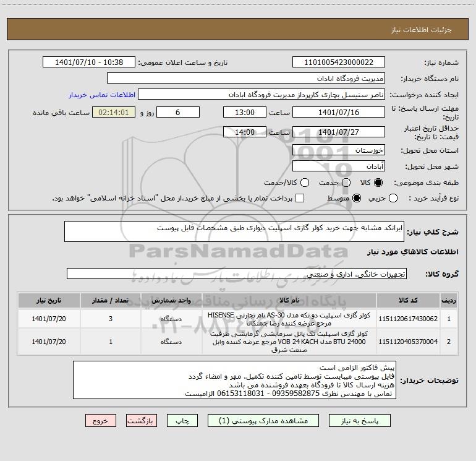Click the جزئیات اطلاعات نیاز header title
The height and width of the screenshot is (461, 476).
[422, 30]
